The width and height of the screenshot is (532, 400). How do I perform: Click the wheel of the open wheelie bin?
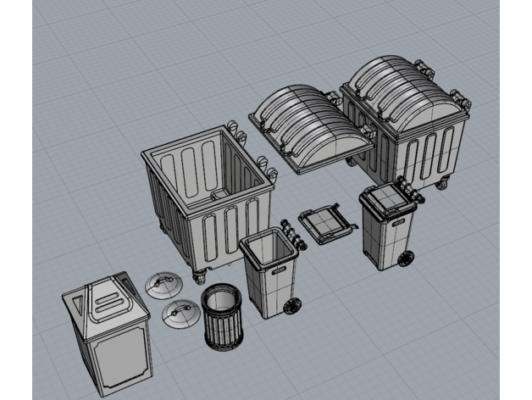(x=292, y=307)
